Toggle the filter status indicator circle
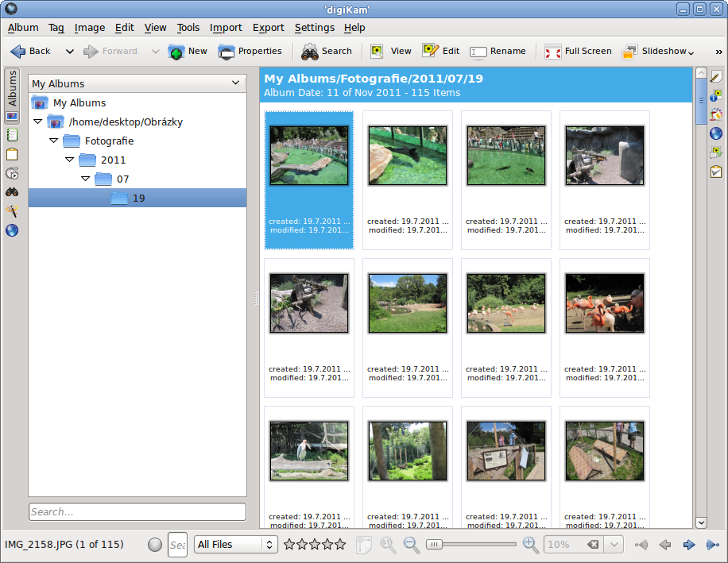Screen dimensions: 728x563 (155, 545)
